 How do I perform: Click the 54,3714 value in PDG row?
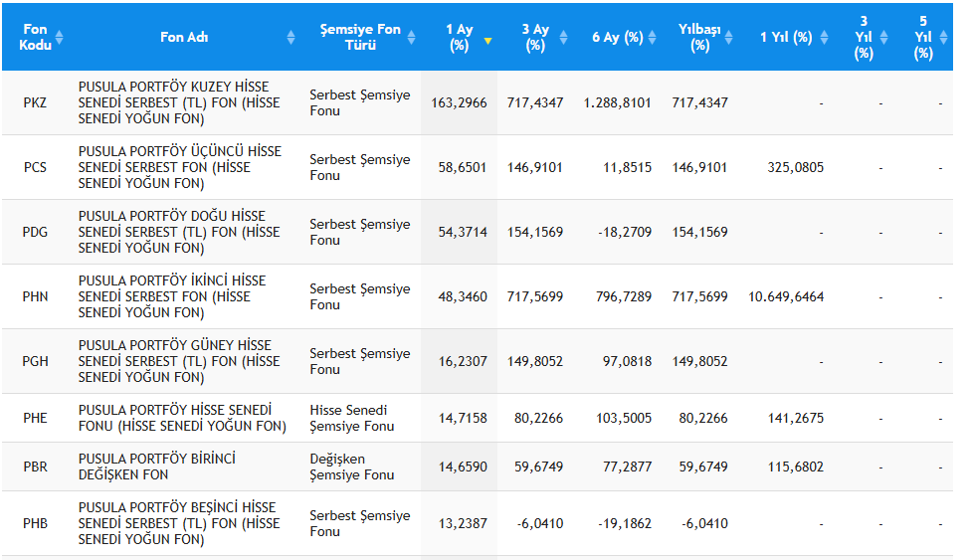pos(463,232)
